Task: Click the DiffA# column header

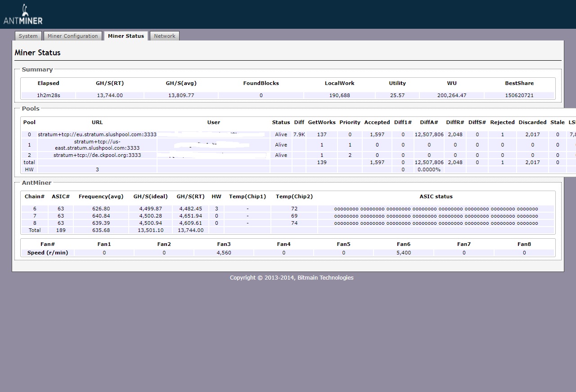Action: click(x=429, y=122)
